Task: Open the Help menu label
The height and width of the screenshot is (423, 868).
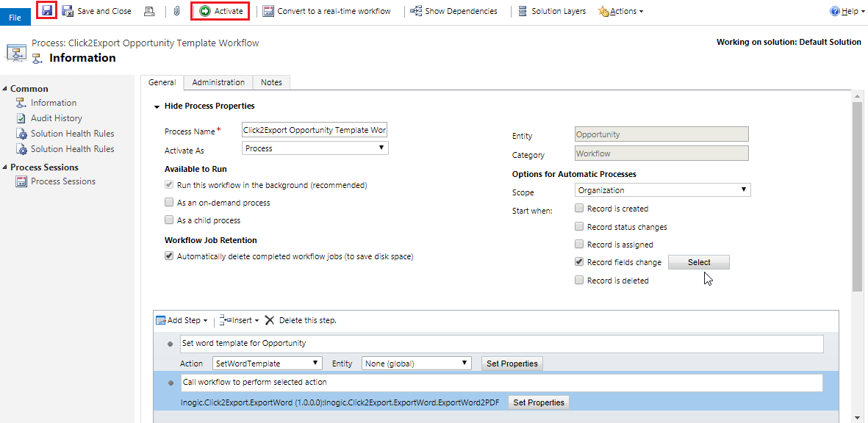Action: (850, 11)
